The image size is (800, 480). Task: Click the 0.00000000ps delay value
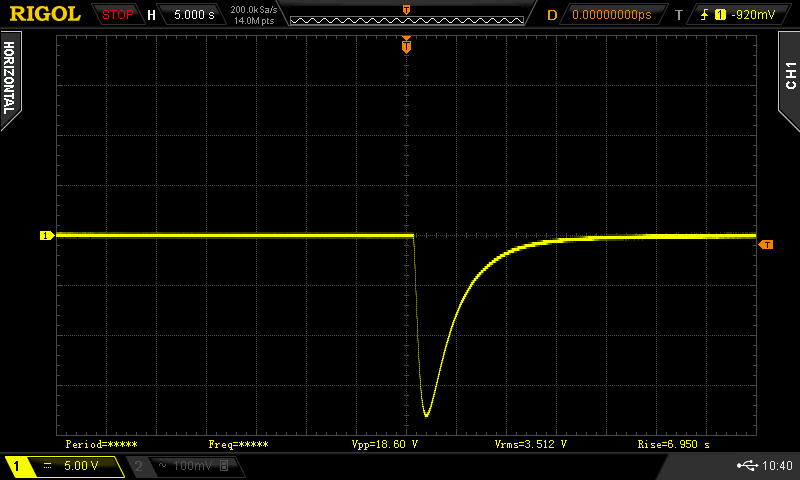pyautogui.click(x=612, y=15)
